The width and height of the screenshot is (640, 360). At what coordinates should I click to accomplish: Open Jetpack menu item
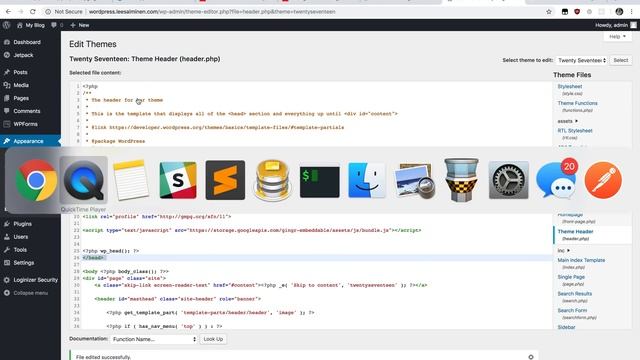tap(23, 55)
